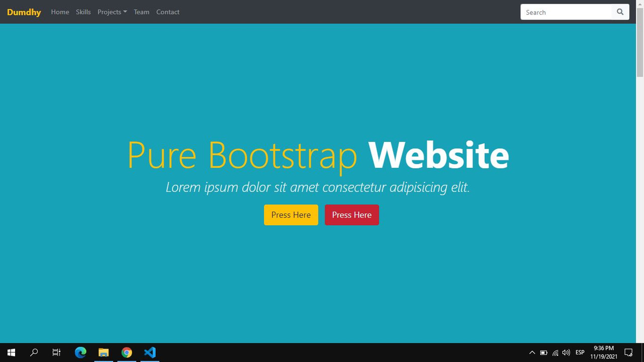
Task: Click inside the Search input field
Action: 563,12
